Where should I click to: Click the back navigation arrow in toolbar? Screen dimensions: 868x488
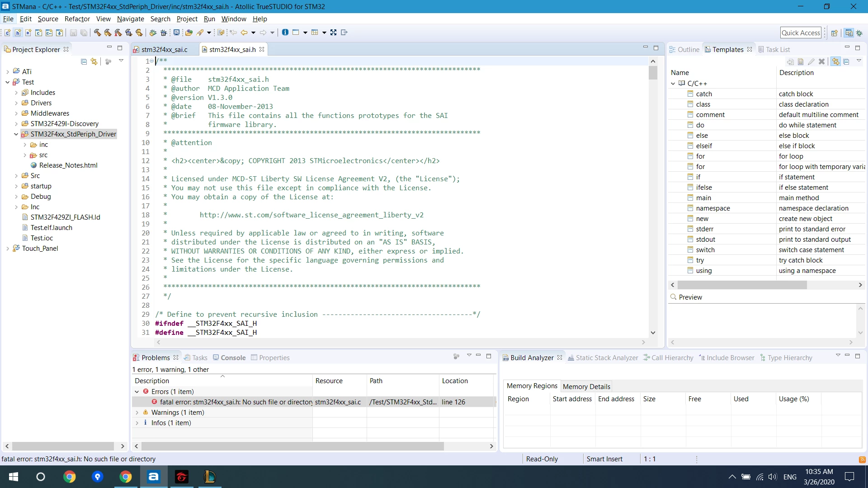244,33
